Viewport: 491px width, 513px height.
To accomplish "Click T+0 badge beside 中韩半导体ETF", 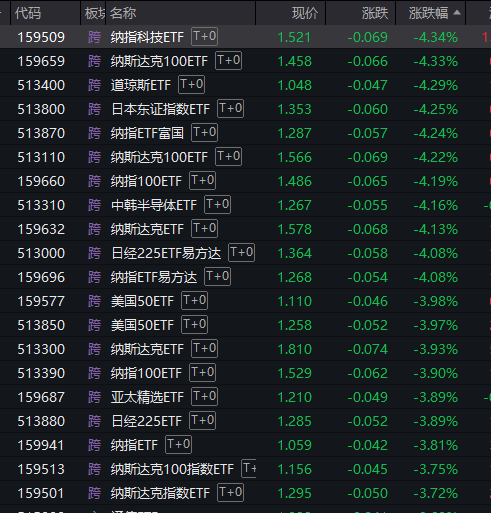I will coord(217,204).
